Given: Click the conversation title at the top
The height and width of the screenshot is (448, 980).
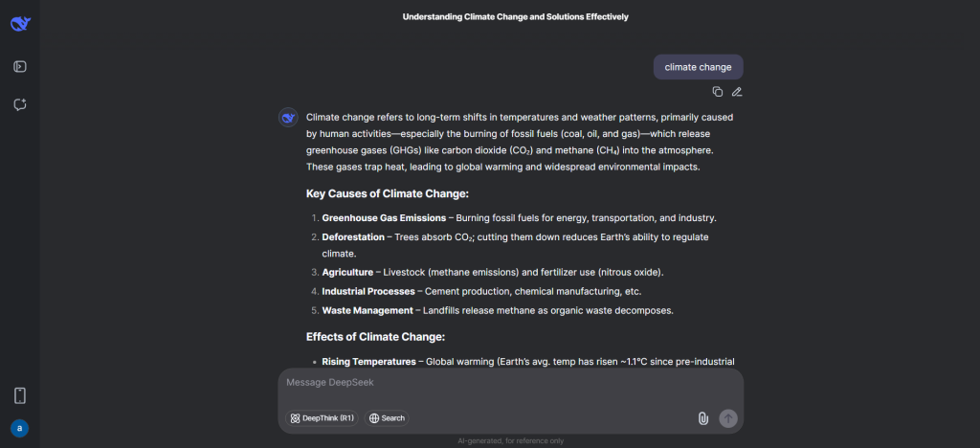Looking at the screenshot, I should 515,17.
